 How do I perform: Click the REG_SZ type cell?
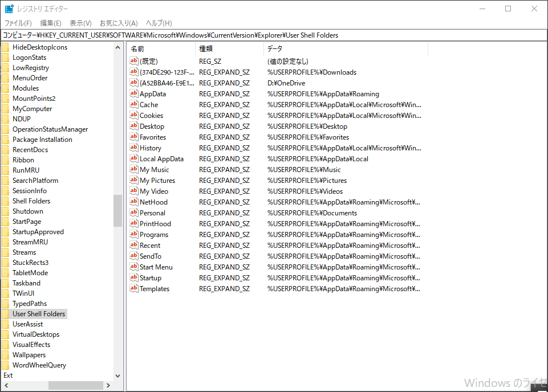pos(210,62)
